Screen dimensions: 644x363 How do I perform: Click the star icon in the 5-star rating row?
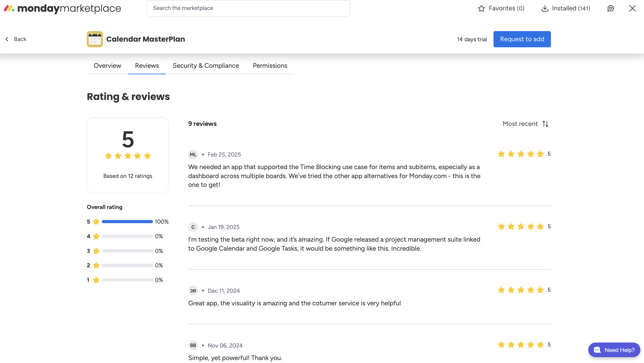coord(96,222)
